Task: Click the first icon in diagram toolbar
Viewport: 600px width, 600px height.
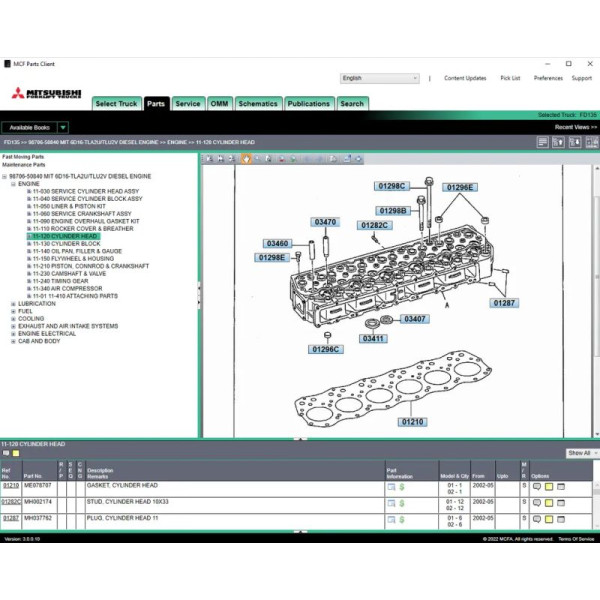Action: [x=208, y=158]
